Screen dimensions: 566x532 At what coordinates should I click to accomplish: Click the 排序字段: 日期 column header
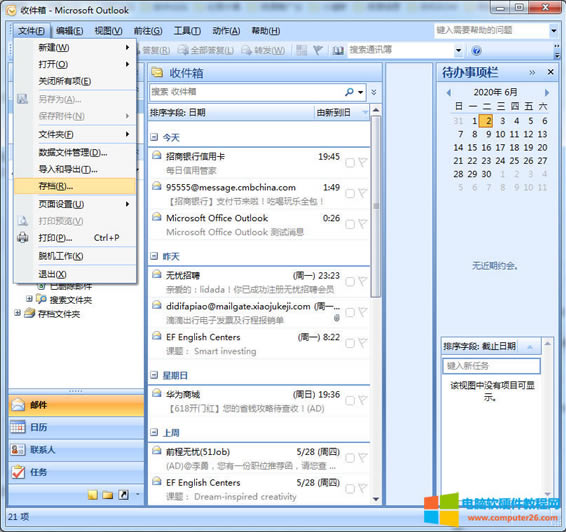click(x=231, y=113)
